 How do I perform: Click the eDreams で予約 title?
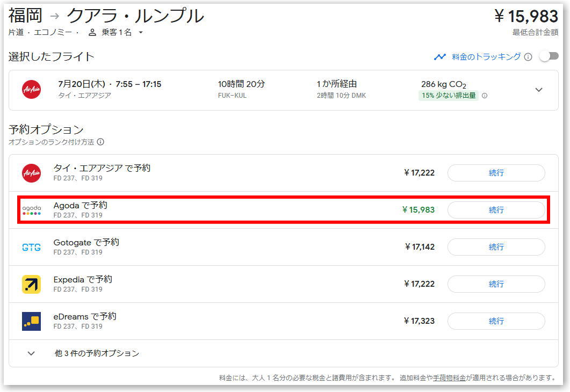coord(85,316)
